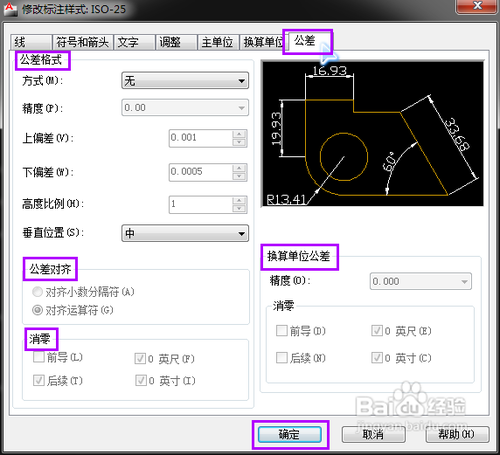The width and height of the screenshot is (500, 455).
Task: Decrease 上偏差 with down spinner arrow
Action: [x=239, y=142]
